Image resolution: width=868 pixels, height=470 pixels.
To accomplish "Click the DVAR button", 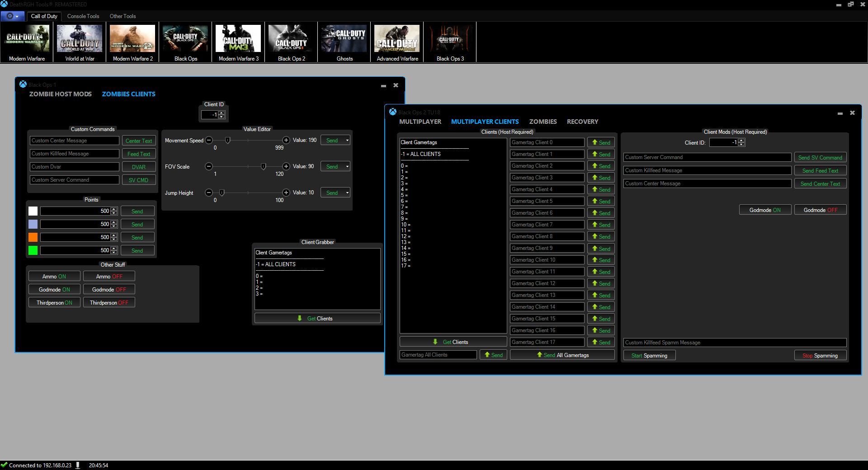I will point(139,167).
